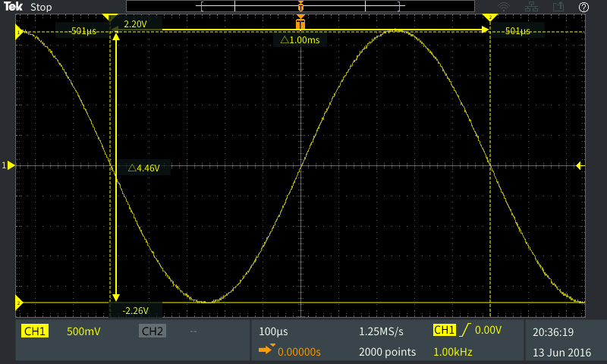This screenshot has height=364, width=607.
Task: Click the 20:36:19 clock display
Action: point(554,331)
